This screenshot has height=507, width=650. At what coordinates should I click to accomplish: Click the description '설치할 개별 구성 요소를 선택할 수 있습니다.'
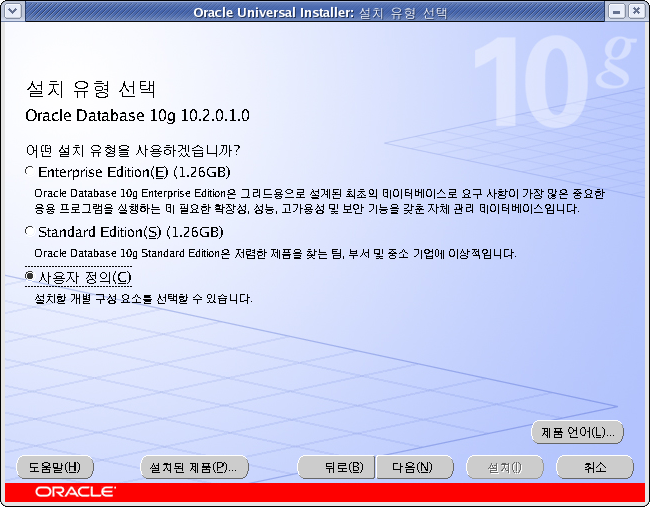(x=143, y=298)
